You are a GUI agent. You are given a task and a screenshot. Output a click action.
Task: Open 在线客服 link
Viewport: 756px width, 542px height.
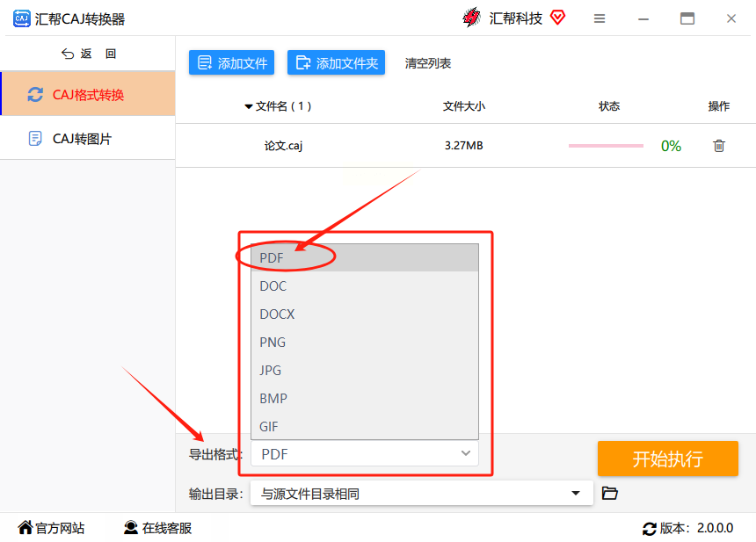pyautogui.click(x=157, y=528)
